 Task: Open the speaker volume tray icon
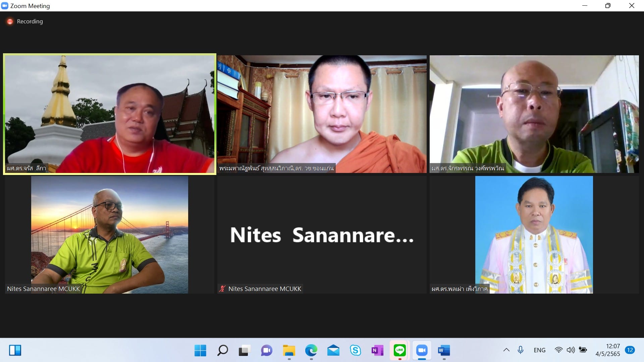pyautogui.click(x=571, y=350)
